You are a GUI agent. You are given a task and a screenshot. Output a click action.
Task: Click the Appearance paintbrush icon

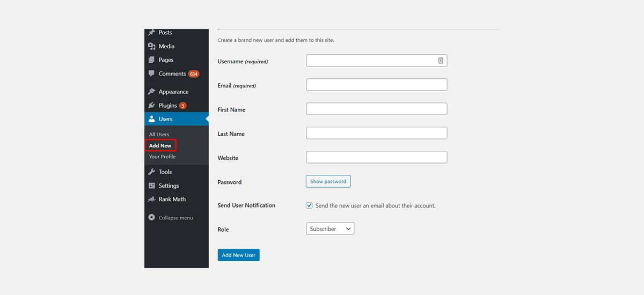(x=151, y=92)
